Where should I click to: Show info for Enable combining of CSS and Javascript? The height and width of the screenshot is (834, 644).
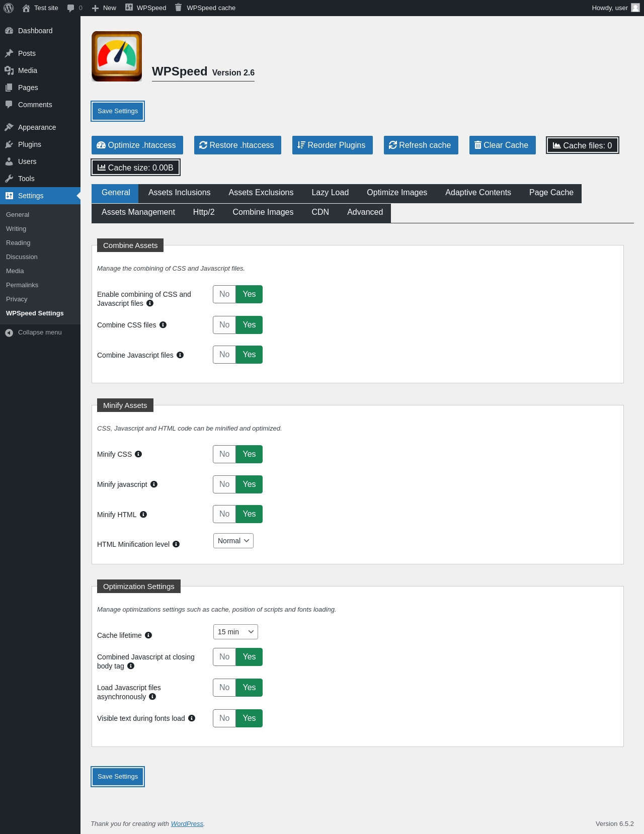(150, 303)
